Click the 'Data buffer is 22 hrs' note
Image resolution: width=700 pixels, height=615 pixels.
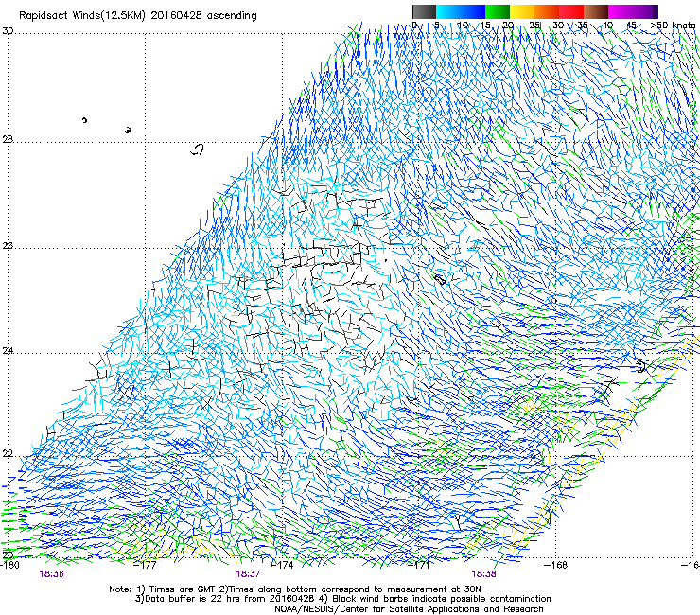click(194, 599)
